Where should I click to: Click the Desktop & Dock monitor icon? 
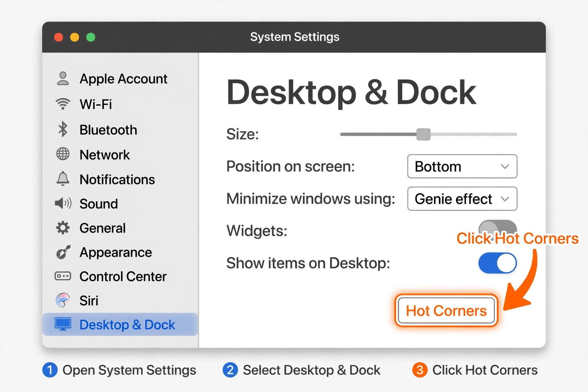coord(63,324)
